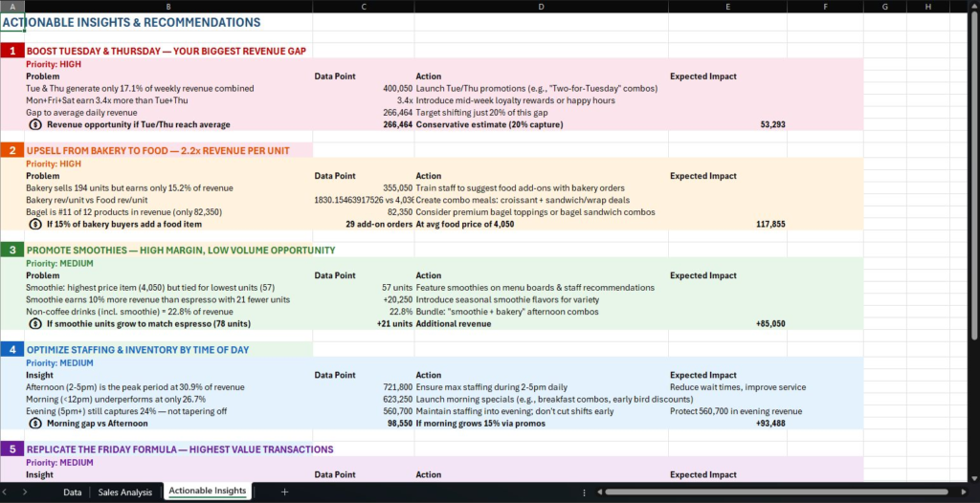
Task: Click the previous sheet navigation arrow
Action: click(x=9, y=492)
